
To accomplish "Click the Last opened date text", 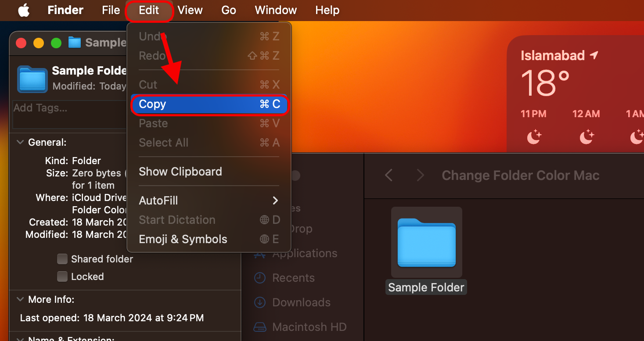I will point(112,318).
